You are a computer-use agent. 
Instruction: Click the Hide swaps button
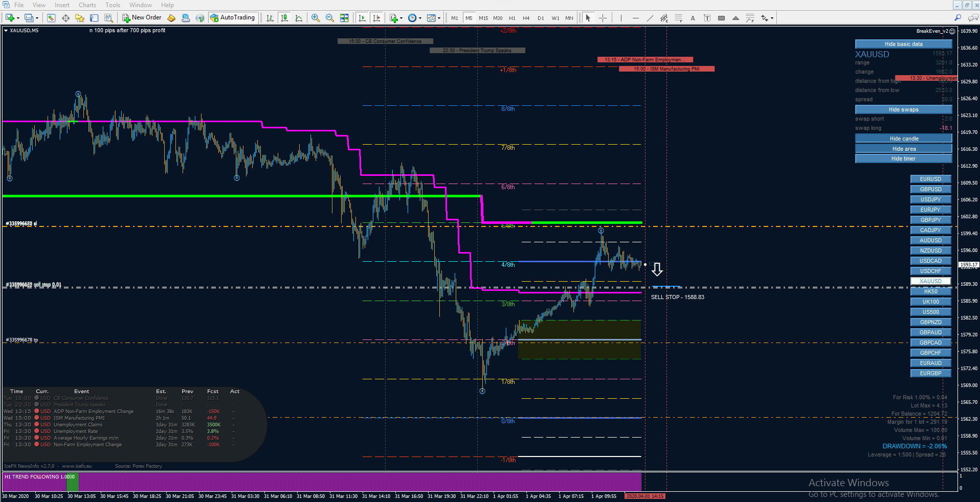903,109
